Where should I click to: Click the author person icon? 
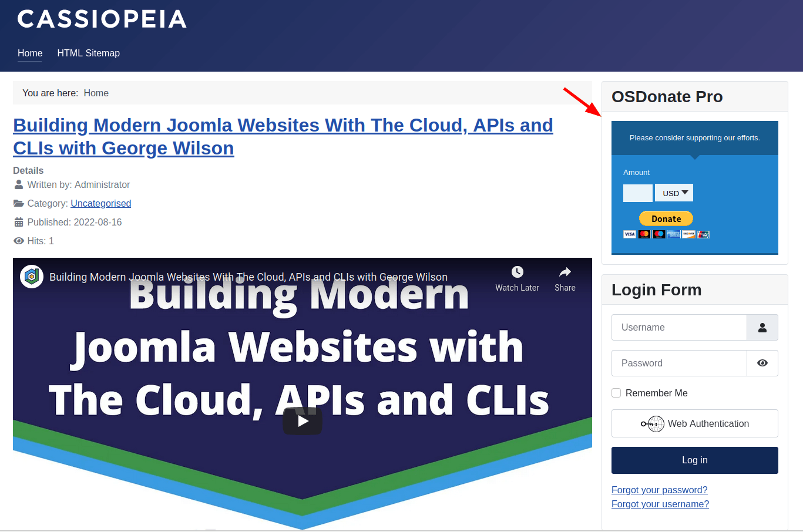(19, 184)
